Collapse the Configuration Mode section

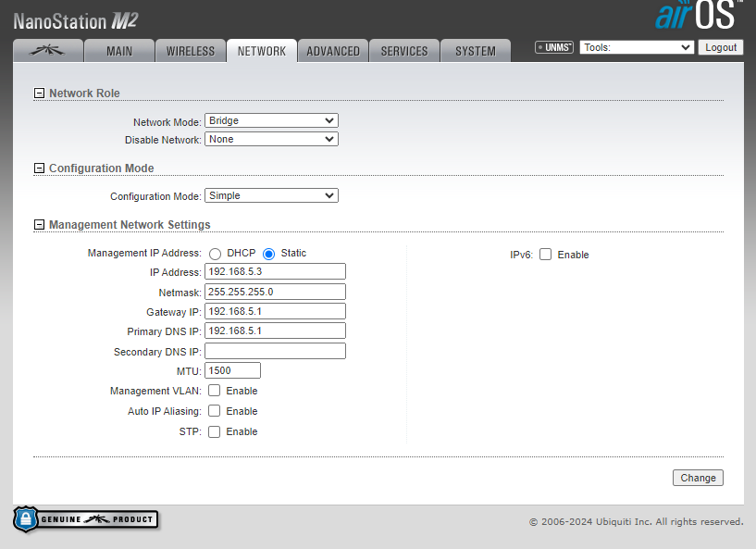pos(39,168)
